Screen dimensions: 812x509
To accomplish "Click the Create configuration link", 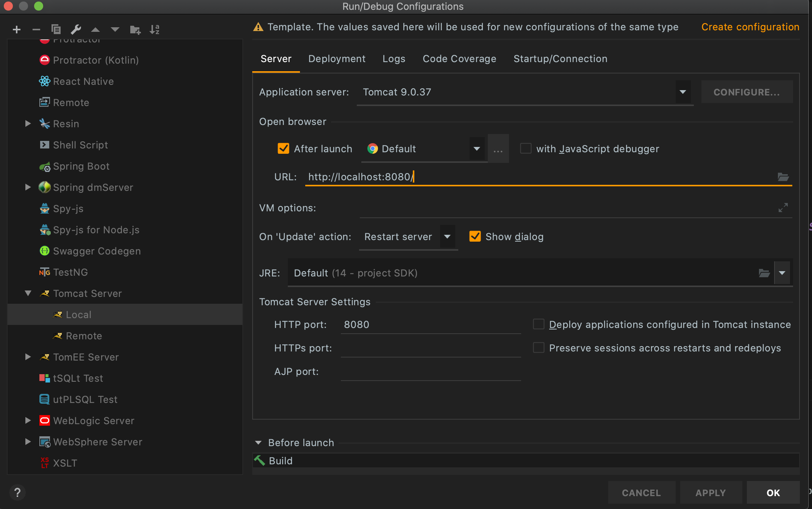I will (750, 27).
